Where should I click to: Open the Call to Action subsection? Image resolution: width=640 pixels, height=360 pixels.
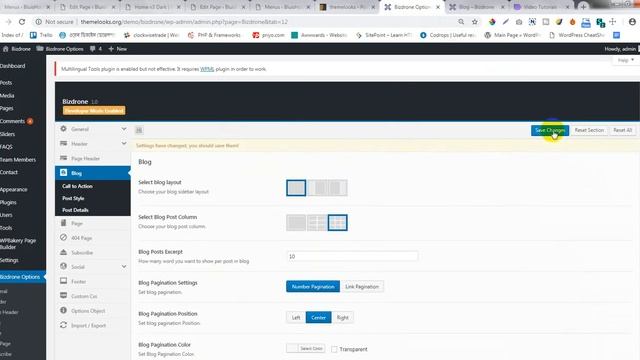tap(77, 186)
